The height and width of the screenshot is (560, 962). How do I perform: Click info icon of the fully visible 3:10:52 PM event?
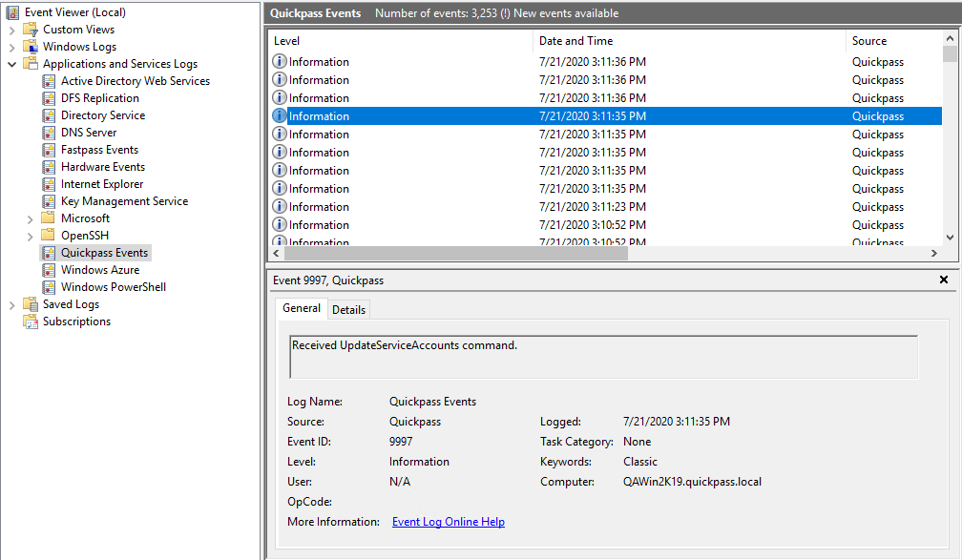coord(279,224)
